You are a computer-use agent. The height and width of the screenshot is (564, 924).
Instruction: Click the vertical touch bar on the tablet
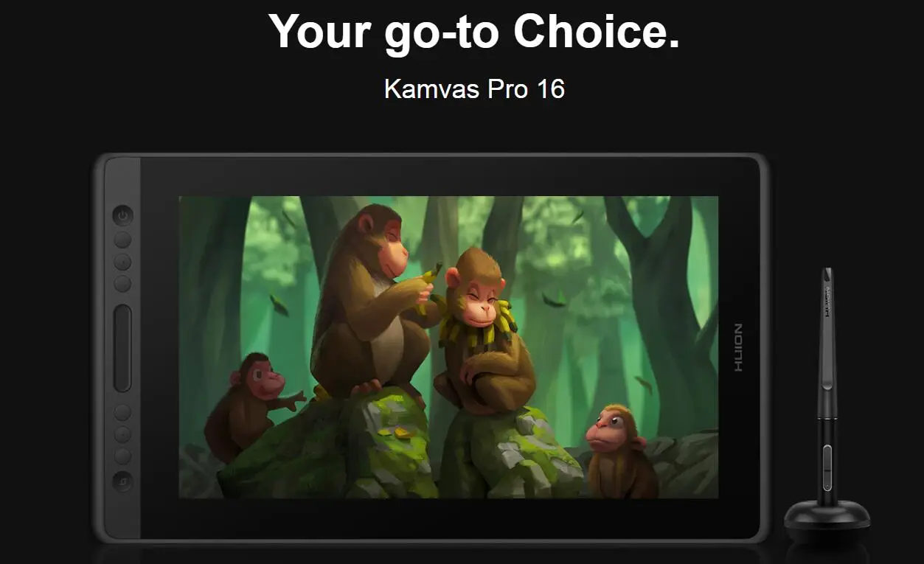pyautogui.click(x=122, y=348)
